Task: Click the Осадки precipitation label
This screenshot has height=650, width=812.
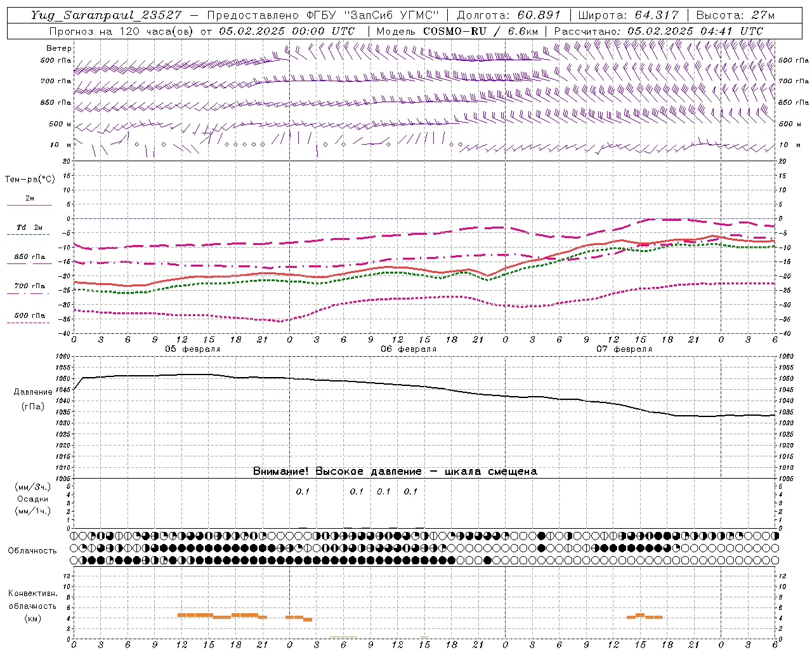Action: [x=33, y=499]
